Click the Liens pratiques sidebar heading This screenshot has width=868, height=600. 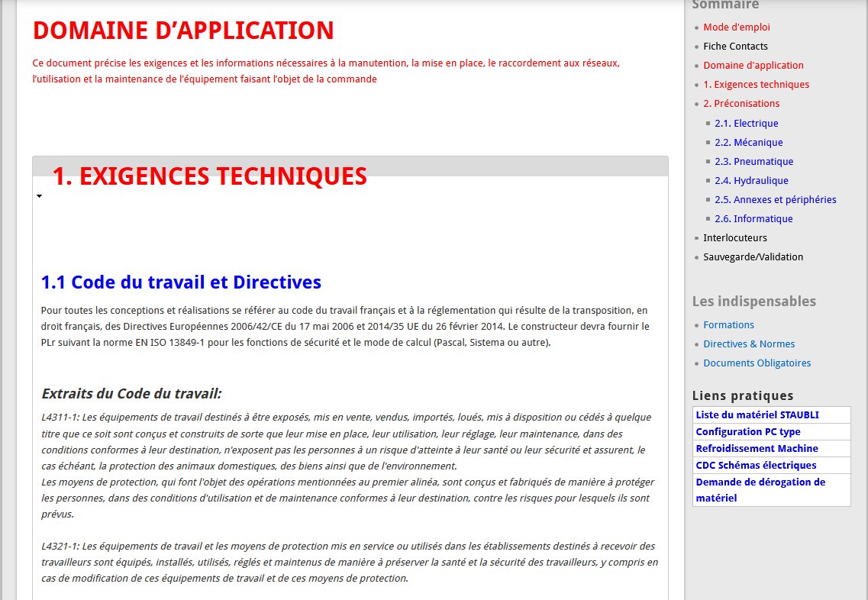click(x=742, y=395)
